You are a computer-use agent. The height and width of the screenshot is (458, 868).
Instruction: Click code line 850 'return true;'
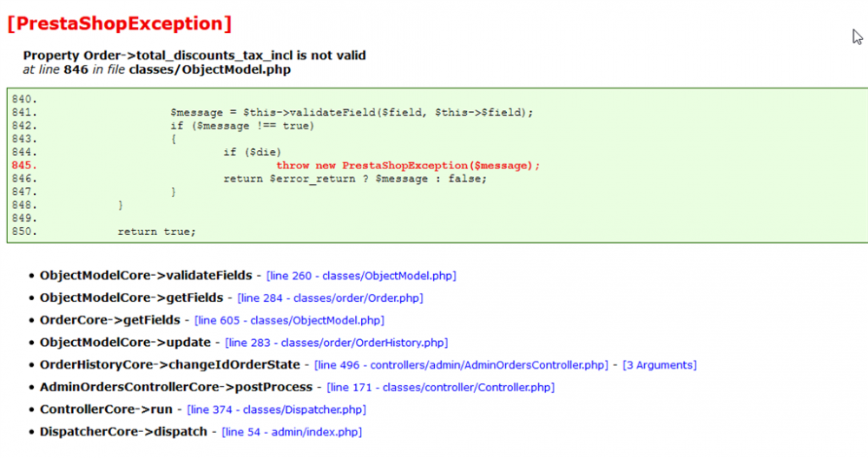156,232
